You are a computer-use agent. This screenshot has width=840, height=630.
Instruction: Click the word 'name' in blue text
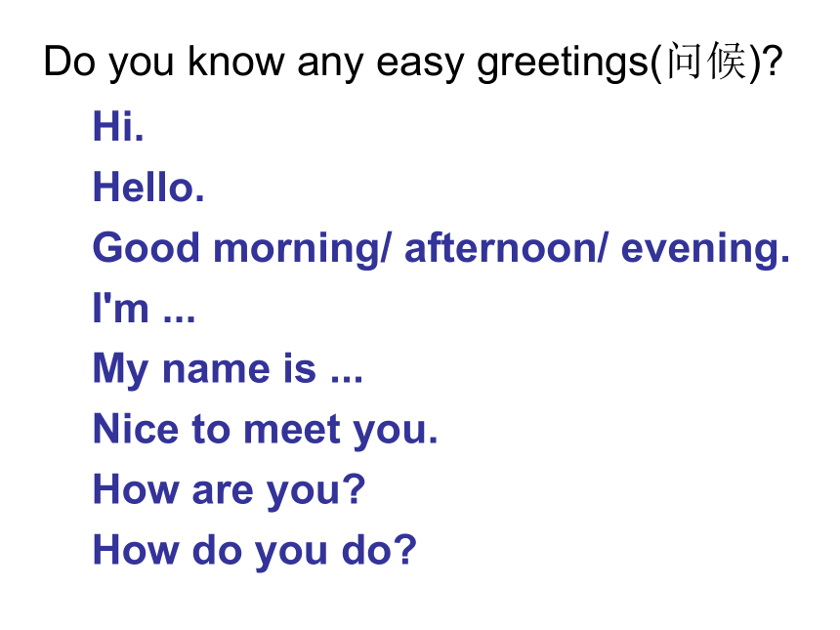(x=217, y=371)
